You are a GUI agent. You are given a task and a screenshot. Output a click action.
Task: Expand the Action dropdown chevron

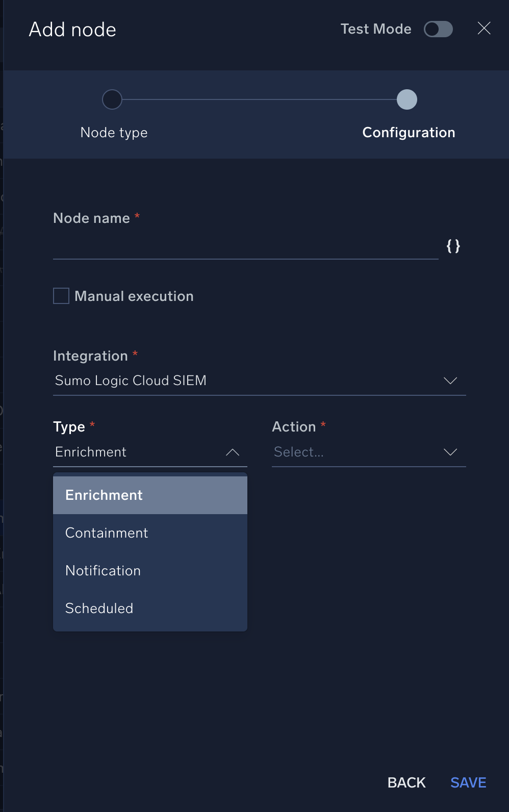[450, 452]
